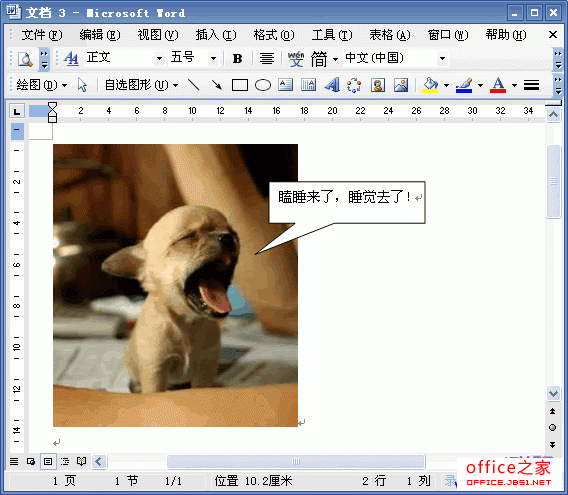The height and width of the screenshot is (495, 568).
Task: Switch to Web Layout view
Action: point(31,462)
